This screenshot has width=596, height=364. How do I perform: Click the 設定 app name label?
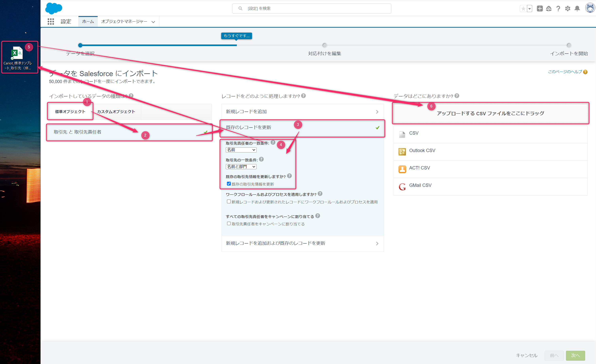(x=66, y=22)
